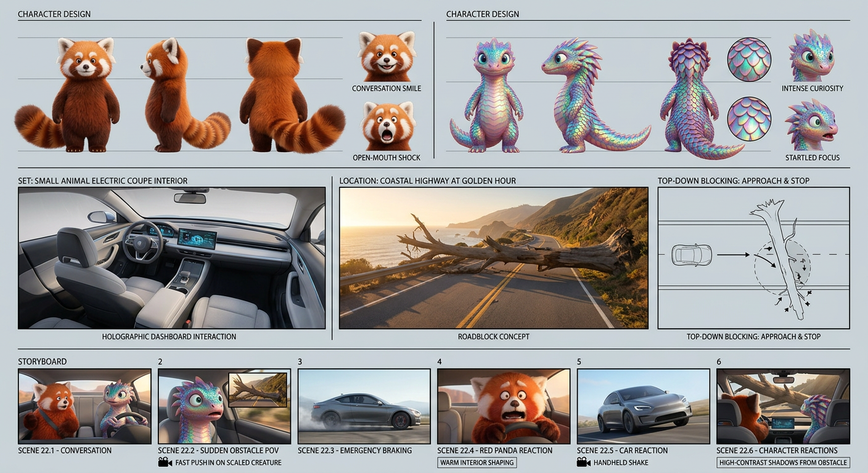
Task: Select the lower iridescent scale detail swatch
Action: 749,119
